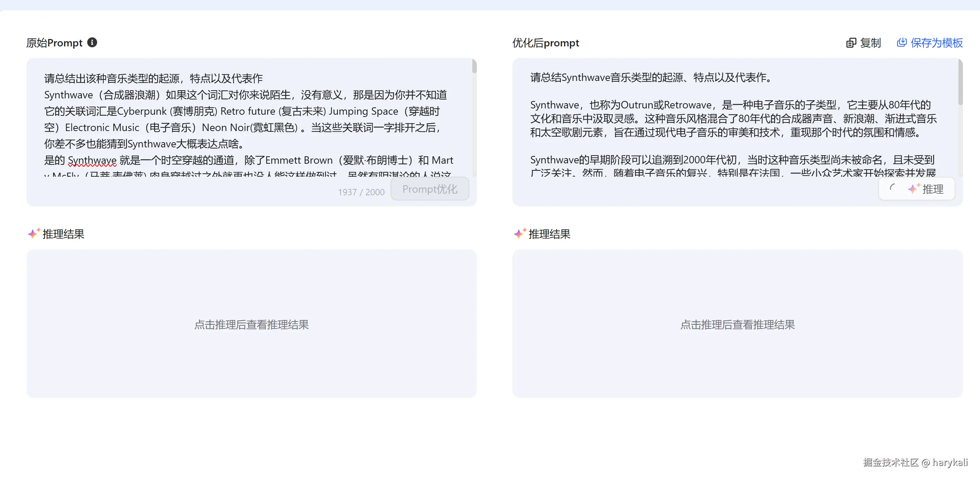This screenshot has width=980, height=480.
Task: Click the right 推理结果 sparkle icon
Action: coord(520,234)
